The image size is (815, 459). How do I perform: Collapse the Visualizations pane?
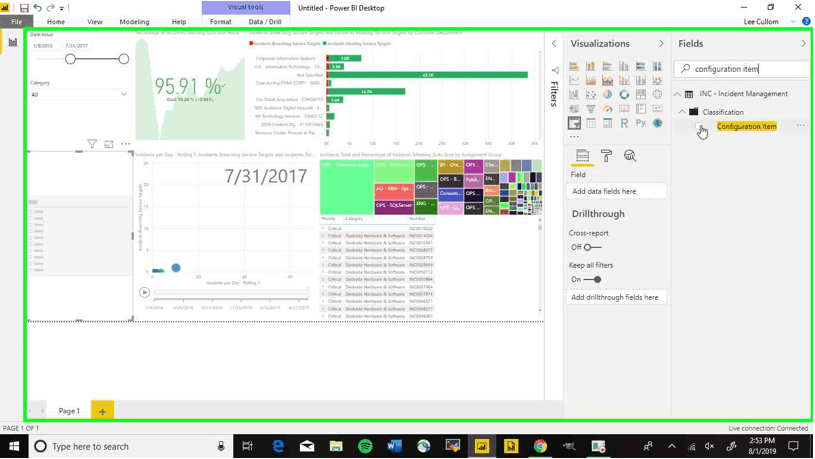coord(661,44)
